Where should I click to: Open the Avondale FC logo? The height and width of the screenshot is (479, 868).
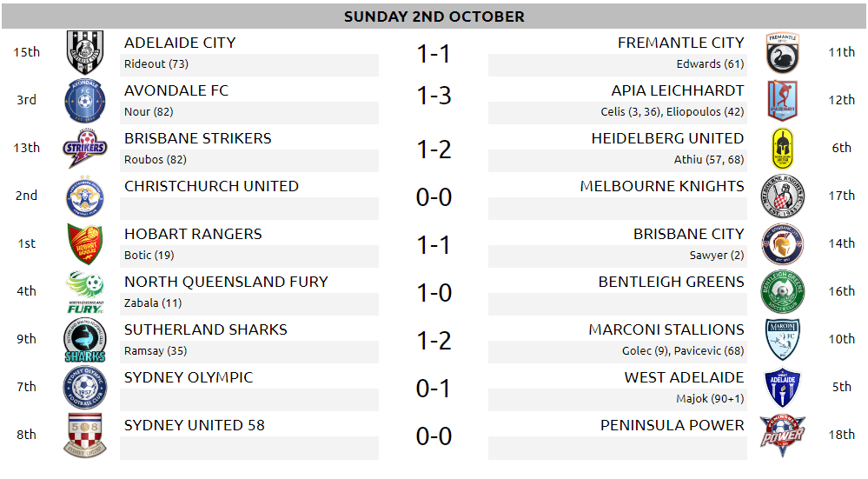click(84, 100)
